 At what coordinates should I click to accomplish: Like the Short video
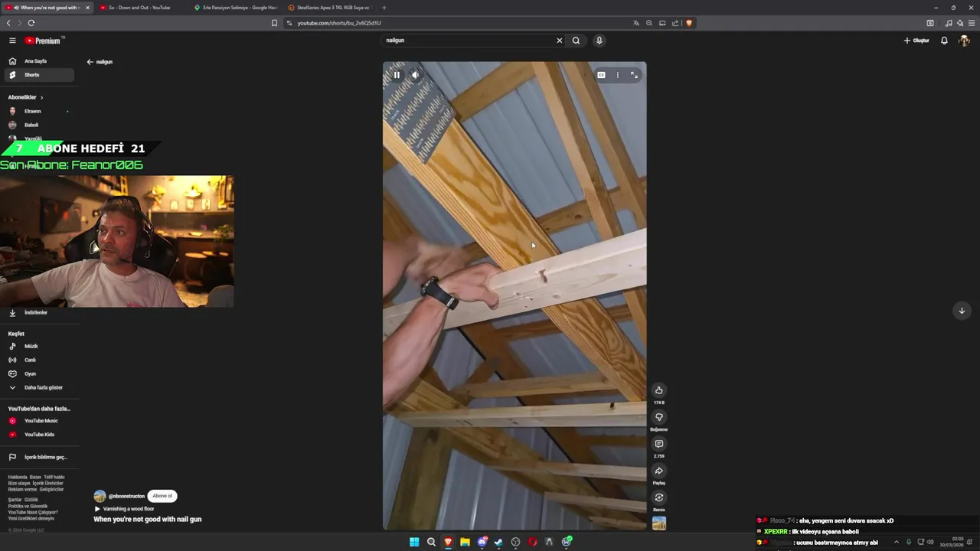point(658,390)
